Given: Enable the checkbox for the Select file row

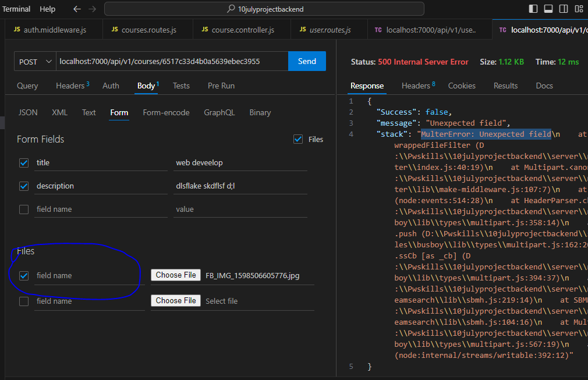Looking at the screenshot, I should (24, 301).
